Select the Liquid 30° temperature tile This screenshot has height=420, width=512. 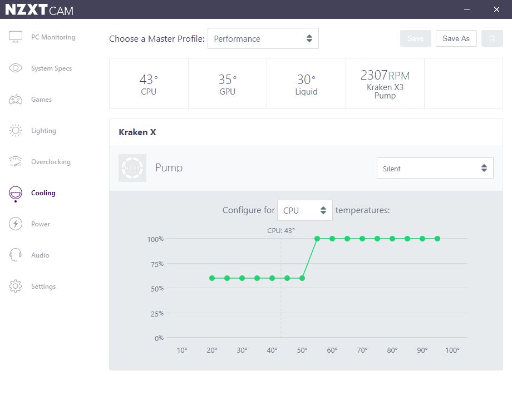pyautogui.click(x=306, y=83)
